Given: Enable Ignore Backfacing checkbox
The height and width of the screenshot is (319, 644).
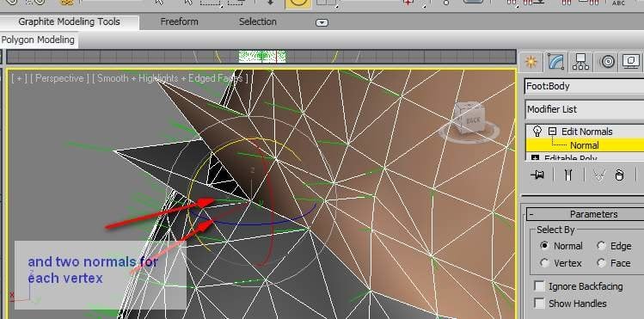Looking at the screenshot, I should 539,286.
